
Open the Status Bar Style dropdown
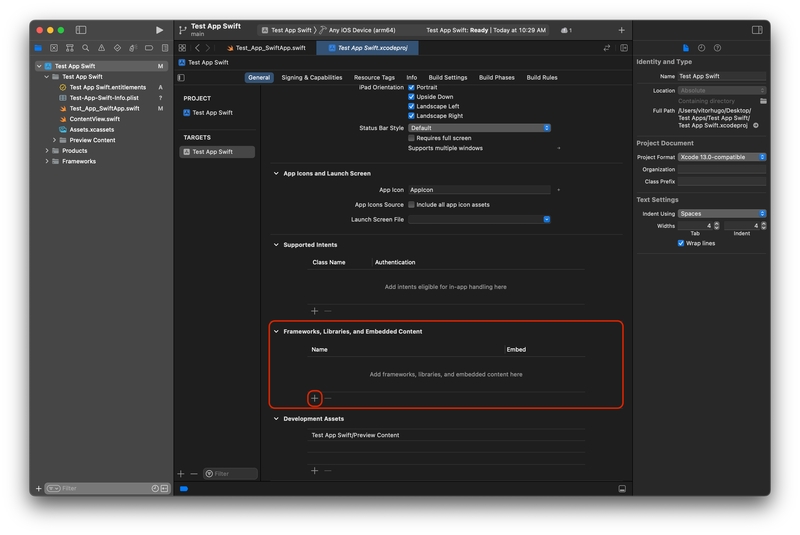[x=479, y=128]
